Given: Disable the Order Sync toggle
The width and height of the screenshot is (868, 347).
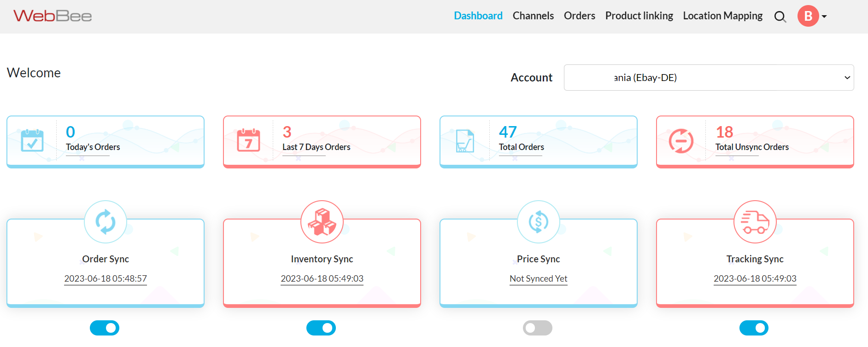Looking at the screenshot, I should pos(105,328).
